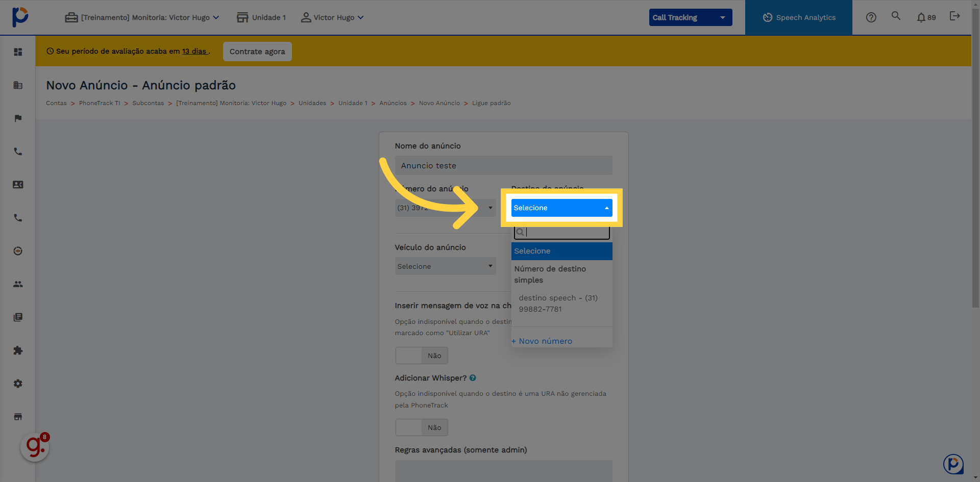The image size is (980, 482).
Task: Click the page vertical scrollbar
Action: 975,158
